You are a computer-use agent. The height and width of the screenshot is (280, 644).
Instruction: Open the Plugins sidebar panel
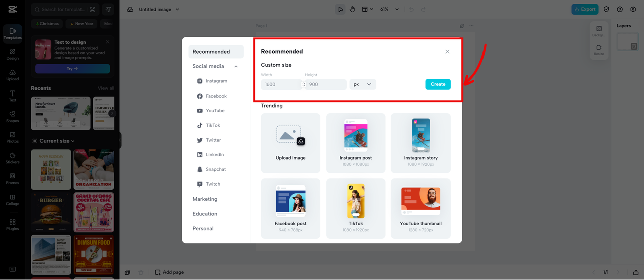tap(12, 224)
